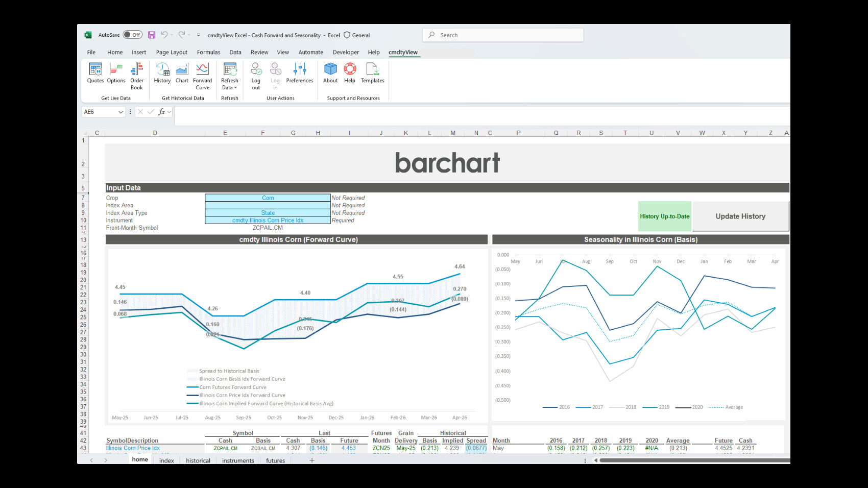Click in the Search box
Image resolution: width=868 pixels, height=488 pixels.
503,35
